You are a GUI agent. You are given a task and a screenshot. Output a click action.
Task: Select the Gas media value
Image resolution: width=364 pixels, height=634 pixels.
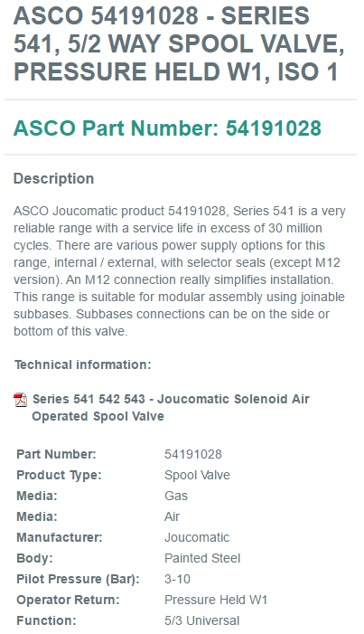(x=176, y=496)
